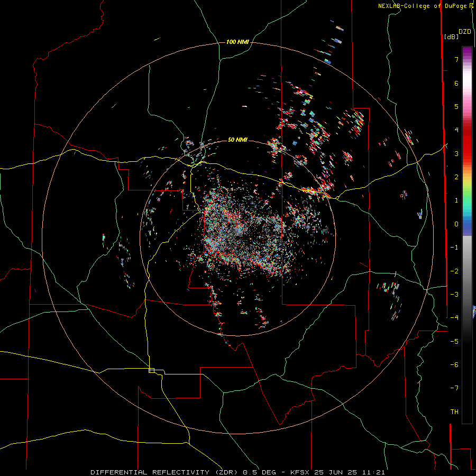Click the 7 value on the dB scale

click(456, 59)
